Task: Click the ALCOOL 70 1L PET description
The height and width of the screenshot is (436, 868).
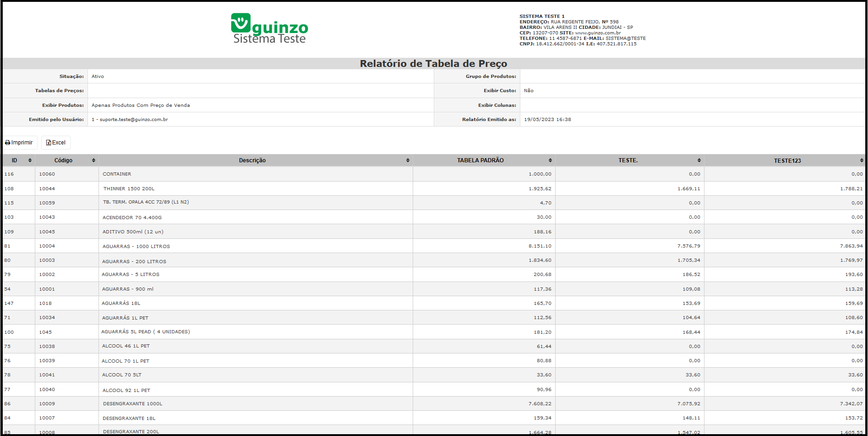Action: pos(126,361)
